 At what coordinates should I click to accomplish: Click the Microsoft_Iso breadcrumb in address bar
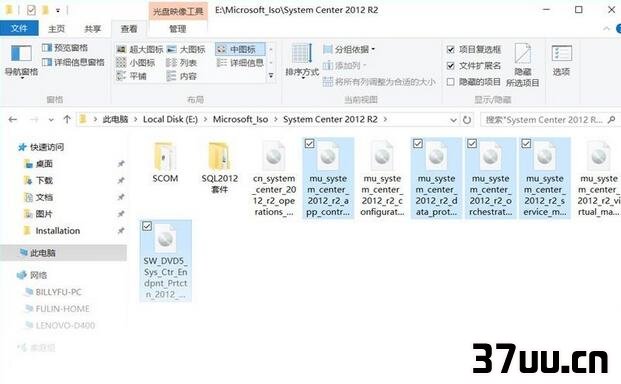tap(240, 119)
